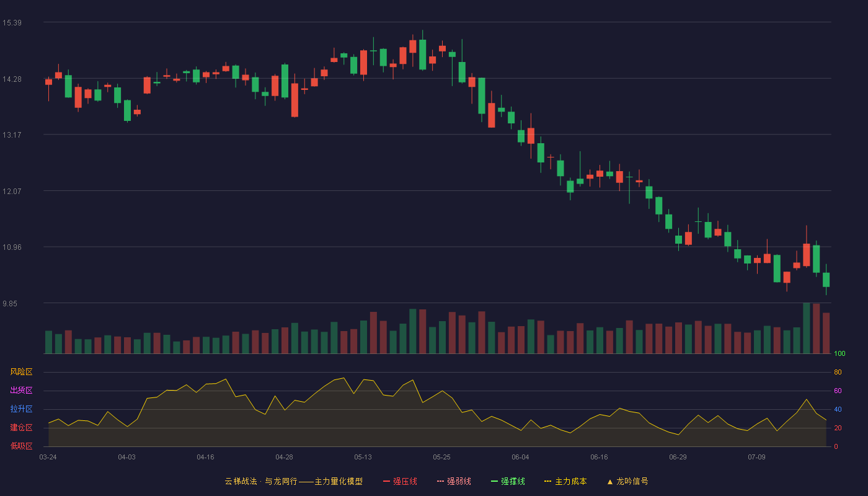Image resolution: width=868 pixels, height=496 pixels.
Task: Select the 风险区 zone label
Action: click(21, 372)
